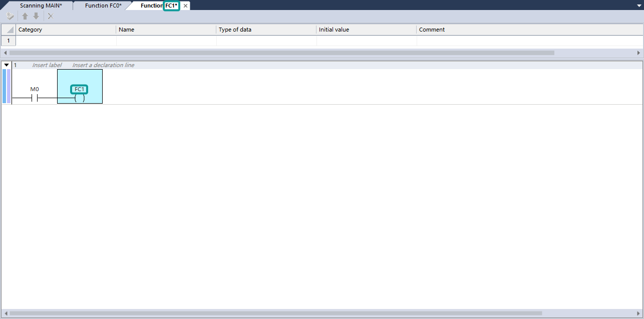This screenshot has width=644, height=319.
Task: Collapse rung 1 with the triangle
Action: pos(7,65)
